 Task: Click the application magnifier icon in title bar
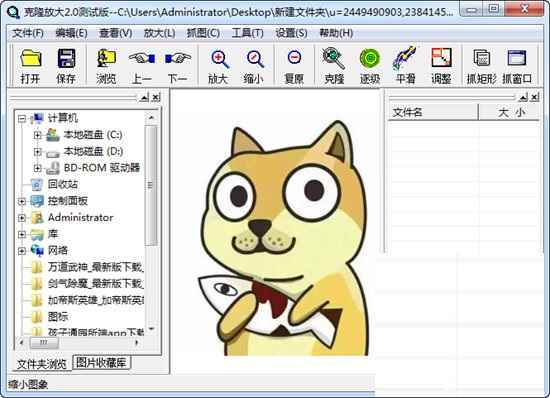pyautogui.click(x=13, y=12)
